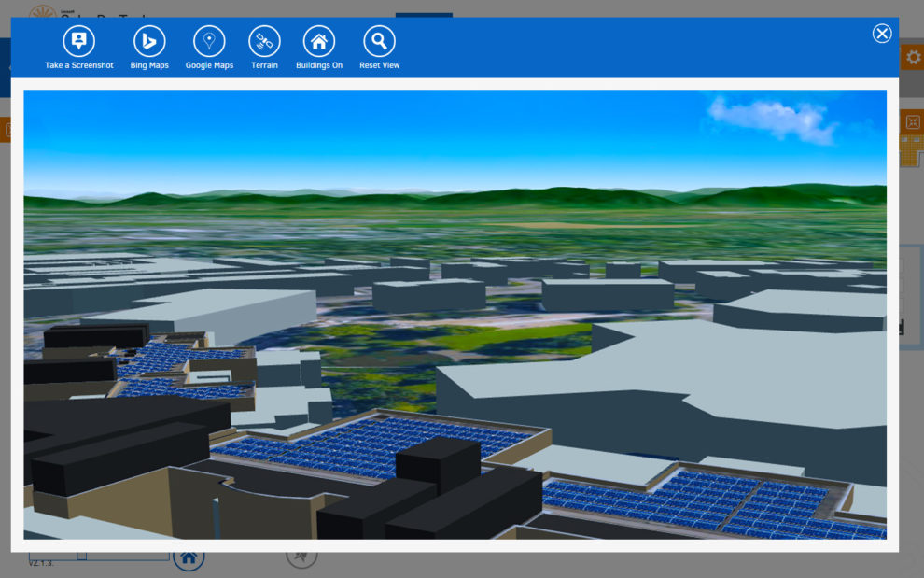
Task: Select the solar panel array on the central rooftop
Action: 373,444
